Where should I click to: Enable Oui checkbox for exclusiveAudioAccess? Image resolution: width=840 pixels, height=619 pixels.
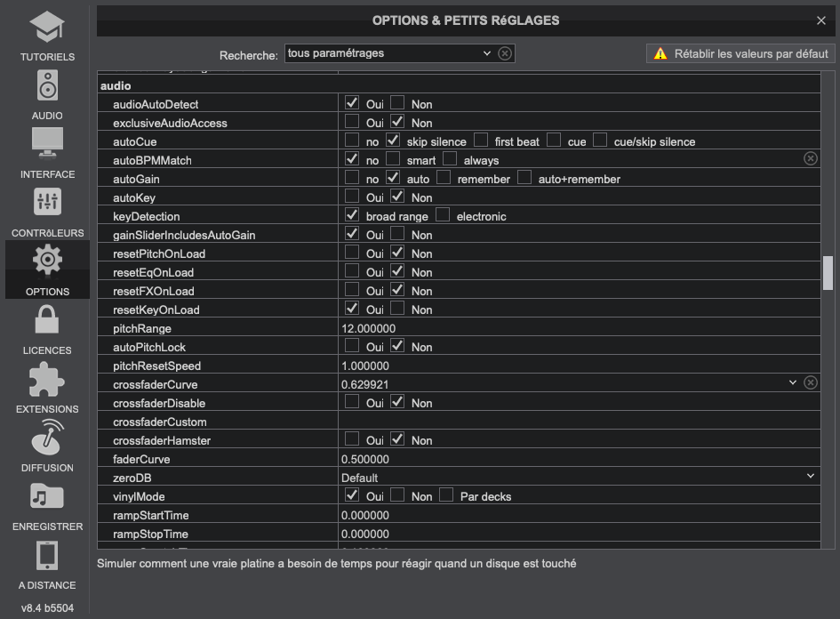pos(352,122)
